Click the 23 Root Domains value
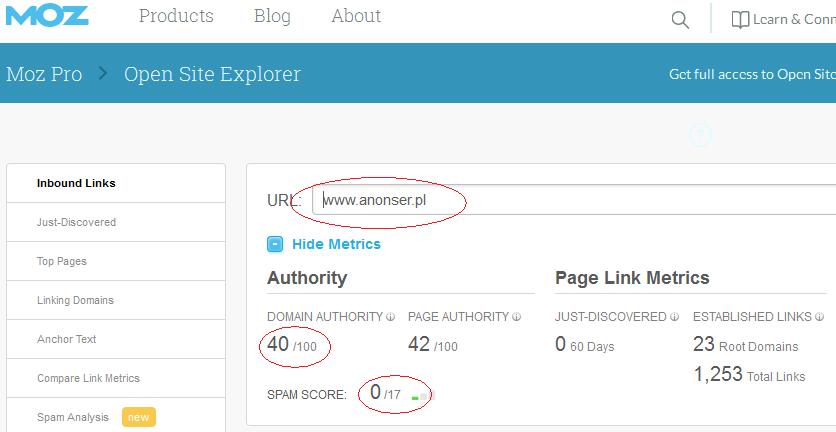836x432 pixels. 745,345
